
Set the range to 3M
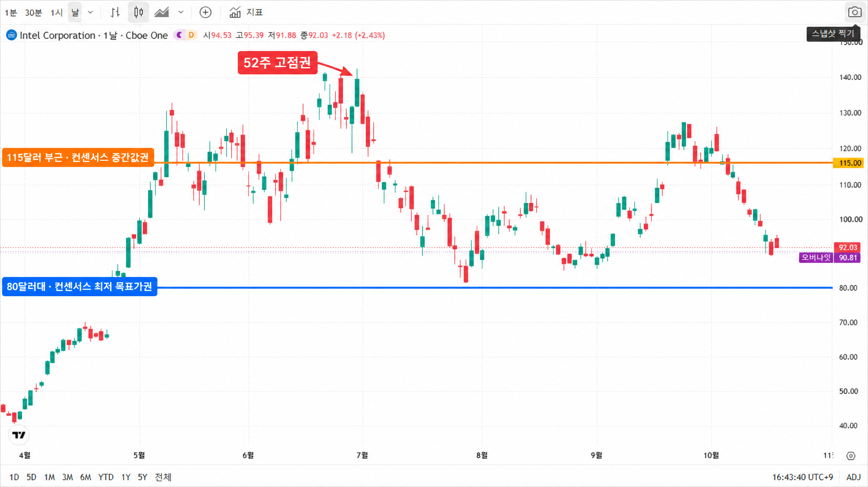coord(67,477)
